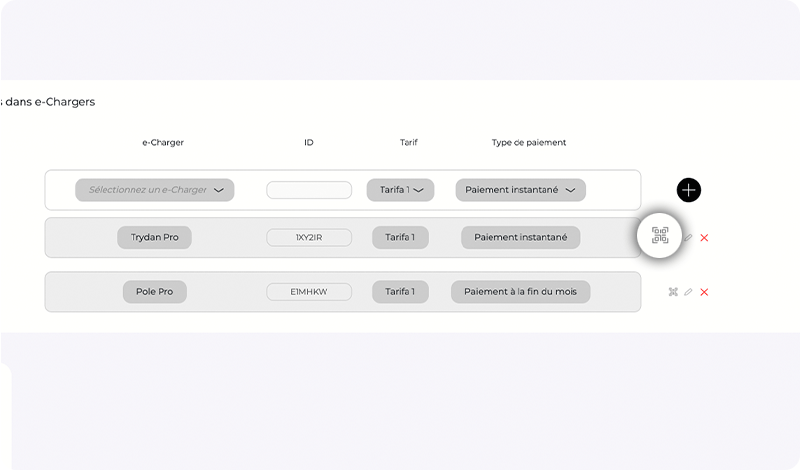
Task: Focus the empty ID input field
Action: (309, 190)
